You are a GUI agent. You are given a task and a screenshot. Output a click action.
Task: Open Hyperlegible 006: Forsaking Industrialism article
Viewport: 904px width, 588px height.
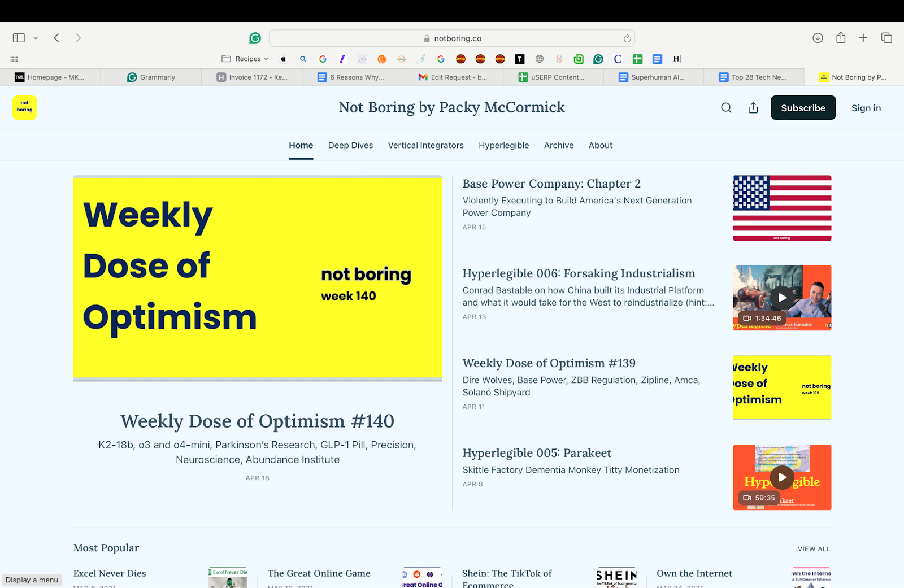pyautogui.click(x=579, y=273)
